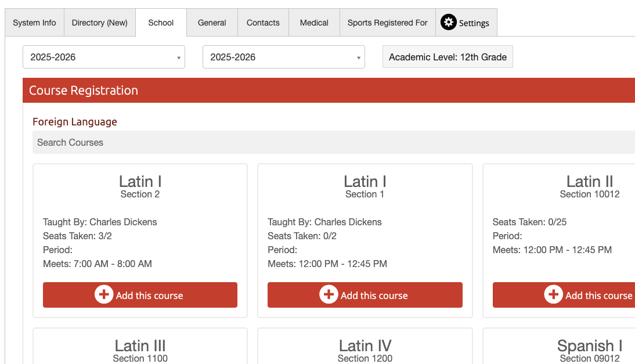Click the Latin IV card title
This screenshot has width=635, height=364.
pyautogui.click(x=365, y=346)
